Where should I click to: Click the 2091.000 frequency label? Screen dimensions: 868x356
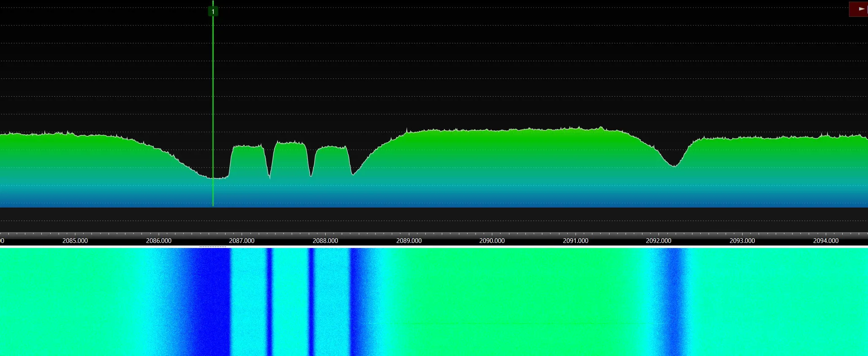[x=576, y=241]
